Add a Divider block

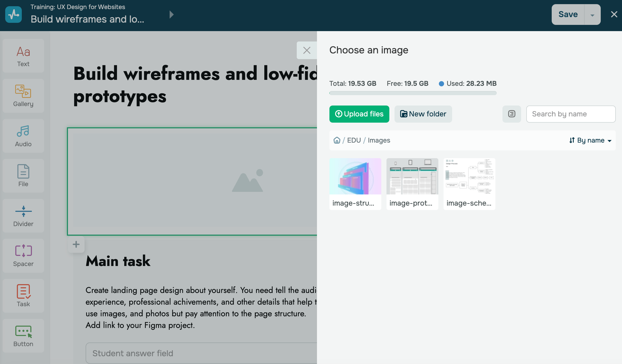[23, 216]
